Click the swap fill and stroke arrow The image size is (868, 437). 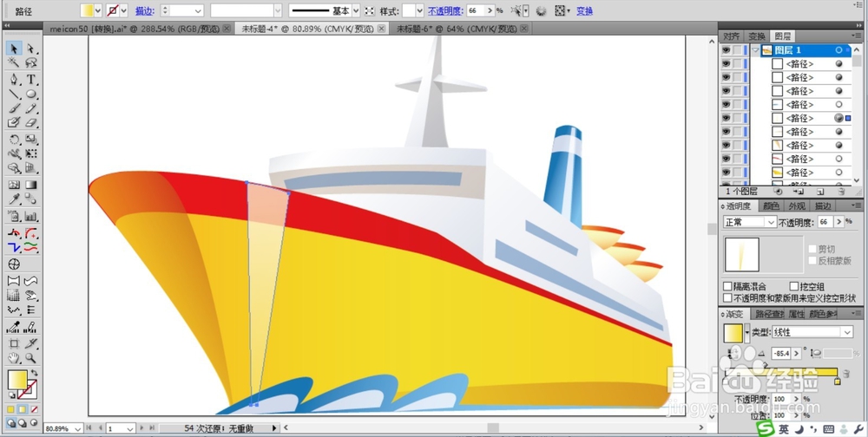coord(35,374)
